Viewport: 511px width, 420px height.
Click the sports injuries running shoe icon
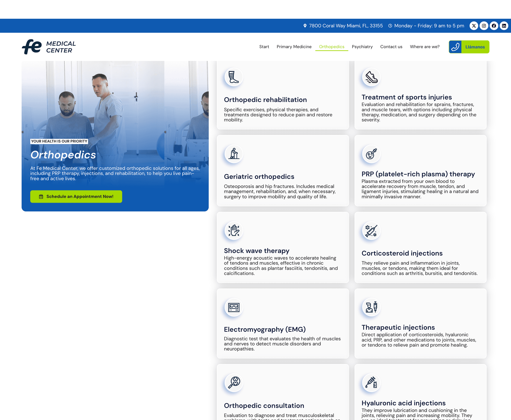point(371,77)
